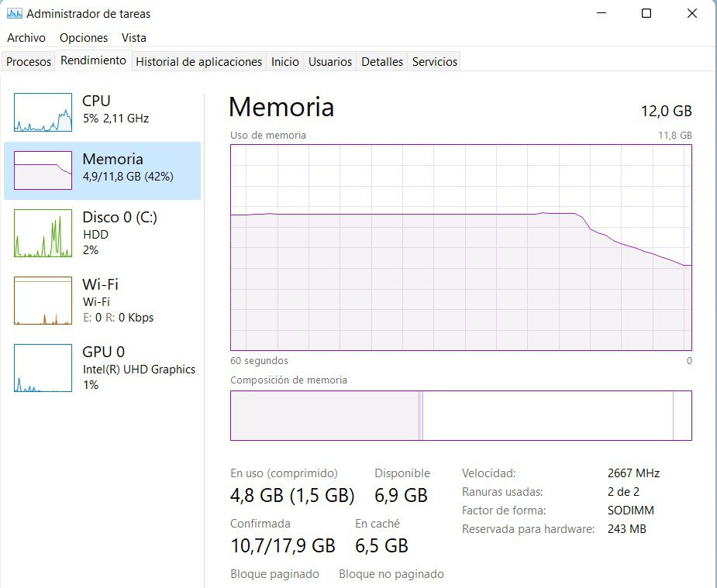This screenshot has width=717, height=588.
Task: Click the Uso de memoria graph area
Action: coord(461,248)
